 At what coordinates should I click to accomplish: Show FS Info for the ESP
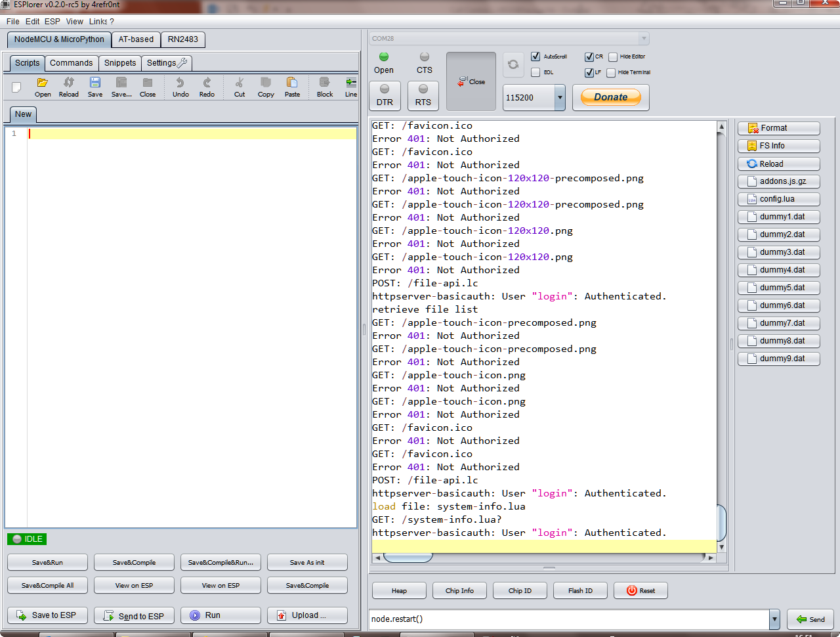pos(779,146)
